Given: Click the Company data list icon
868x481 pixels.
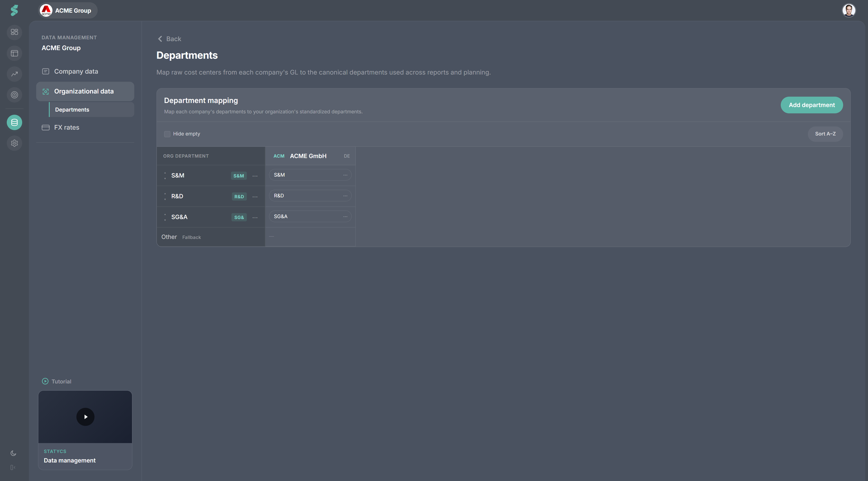Looking at the screenshot, I should pos(46,71).
